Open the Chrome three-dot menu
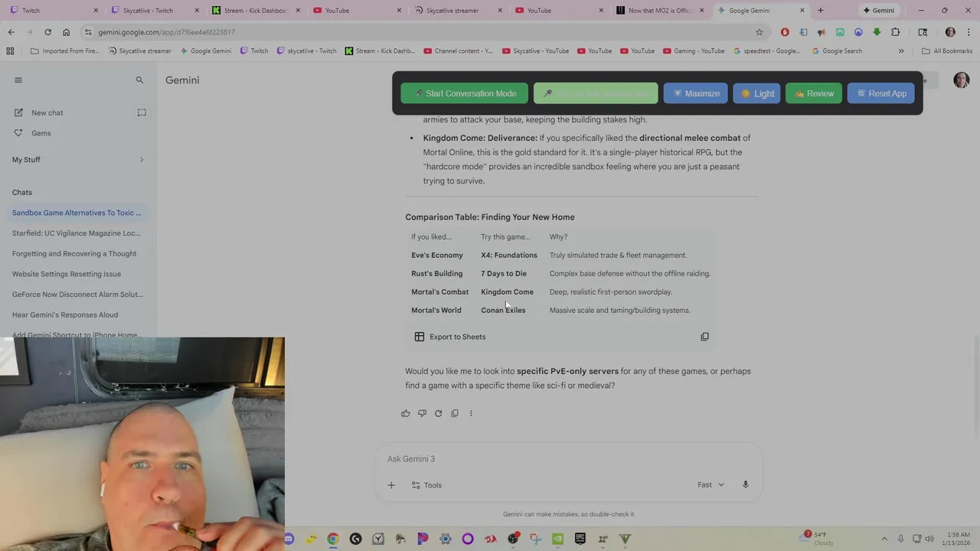 [969, 32]
